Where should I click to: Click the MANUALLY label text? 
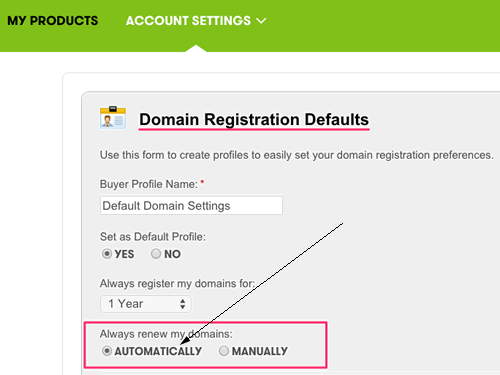(260, 351)
